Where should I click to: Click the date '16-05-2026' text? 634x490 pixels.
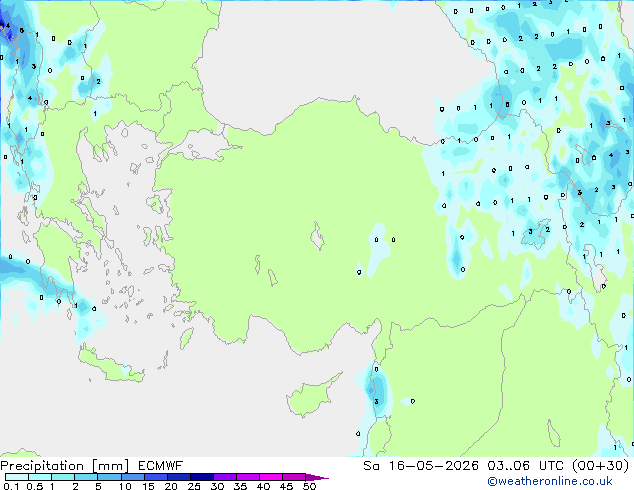[433, 466]
